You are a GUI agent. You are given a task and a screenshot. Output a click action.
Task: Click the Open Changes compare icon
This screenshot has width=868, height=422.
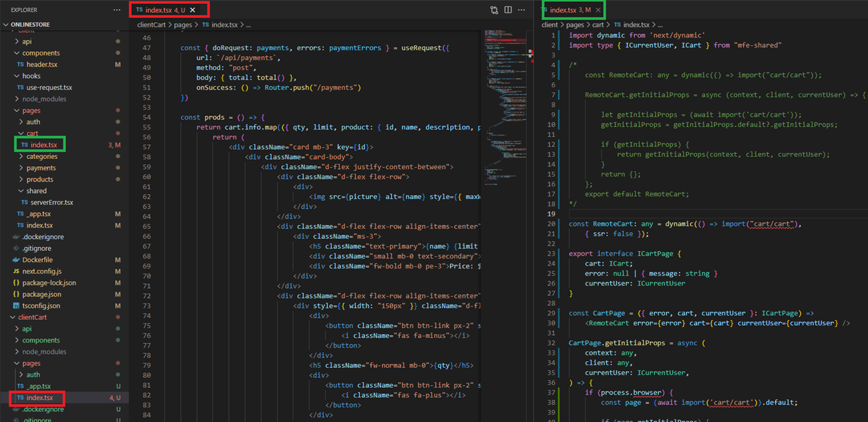[x=494, y=10]
